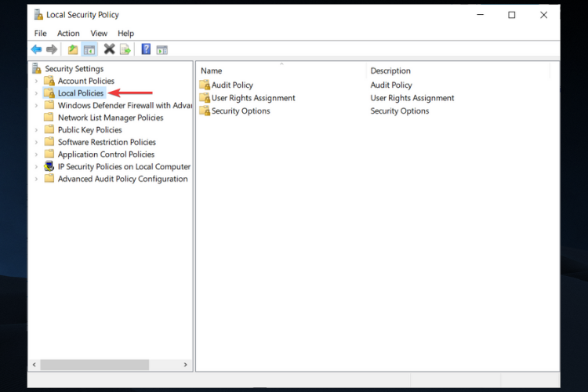
Task: Select Advanced Audit Policy Configuration label
Action: tap(122, 179)
